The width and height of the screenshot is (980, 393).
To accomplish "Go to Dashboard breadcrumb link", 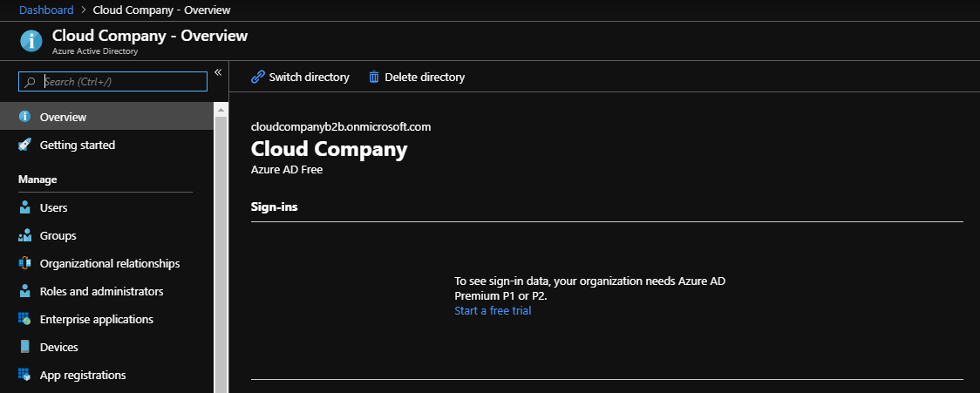I will click(46, 10).
